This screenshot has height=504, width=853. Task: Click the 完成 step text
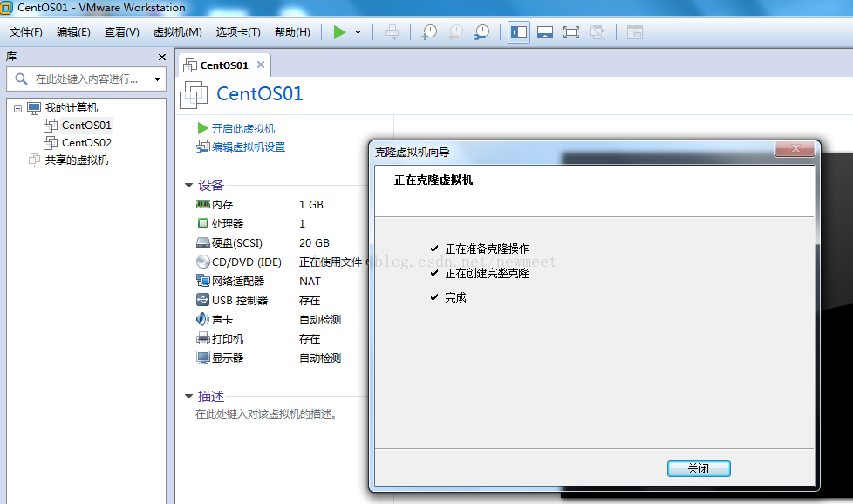click(455, 298)
